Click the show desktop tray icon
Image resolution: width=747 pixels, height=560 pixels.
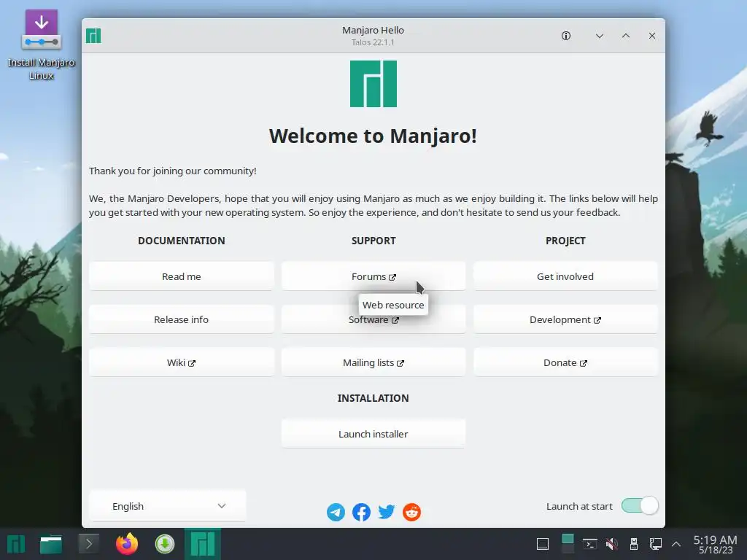pos(543,544)
